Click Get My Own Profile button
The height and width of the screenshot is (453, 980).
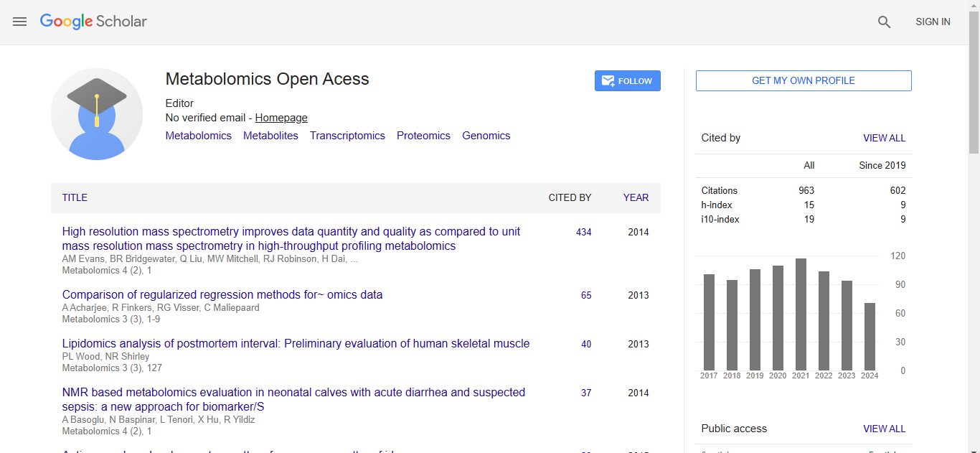pos(803,81)
